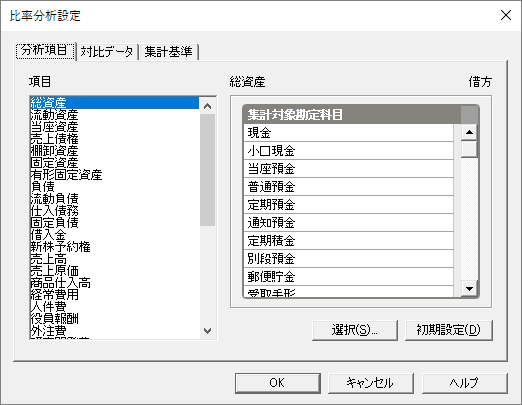Click the up arrow of the 項目 list scrollbar
Viewport: 522px width, 405px height.
207,106
